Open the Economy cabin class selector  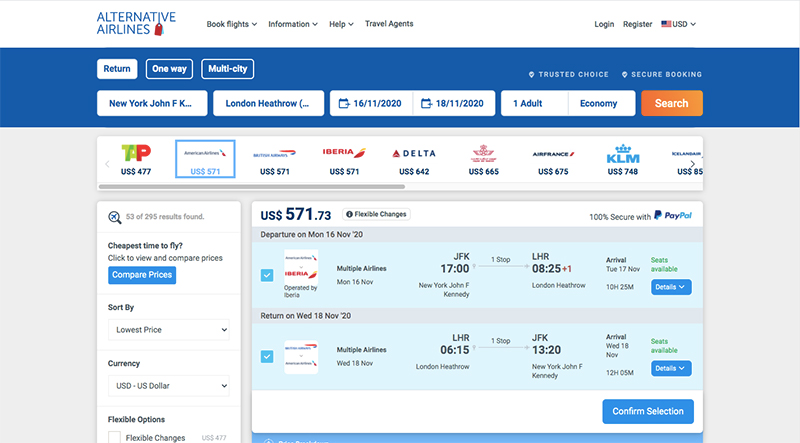click(x=602, y=103)
